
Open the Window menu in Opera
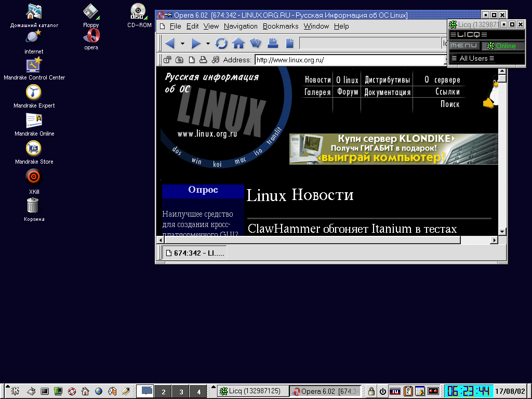[316, 26]
